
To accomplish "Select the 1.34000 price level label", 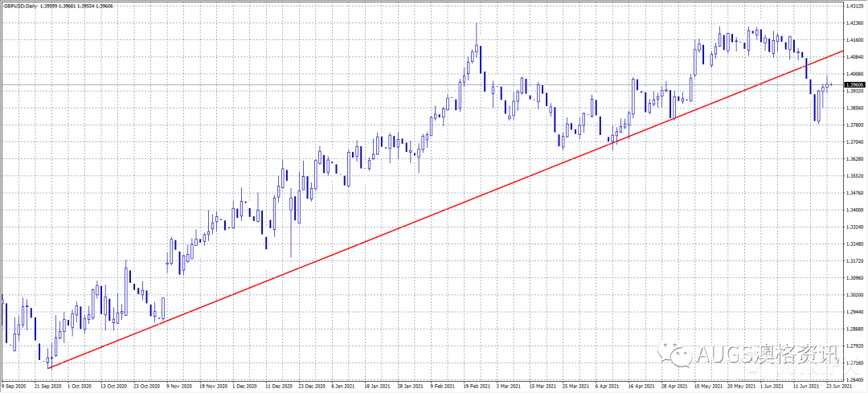I will [x=855, y=210].
